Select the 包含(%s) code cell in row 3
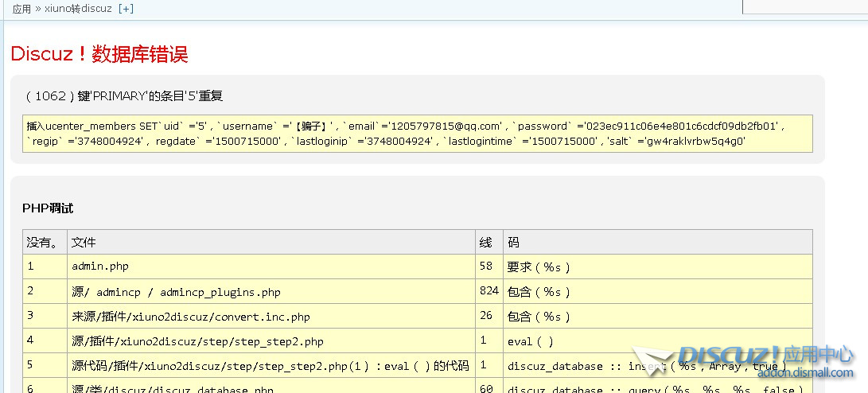This screenshot has width=868, height=393. [658, 316]
